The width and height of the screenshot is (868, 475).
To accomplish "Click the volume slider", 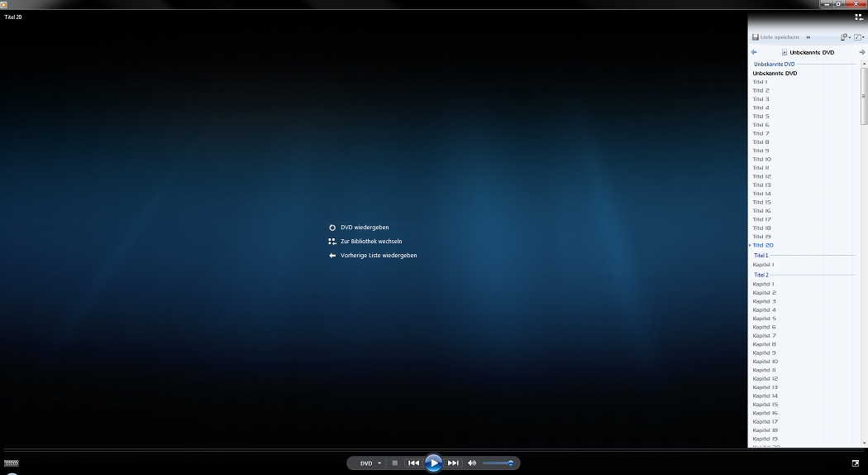I will (498, 463).
